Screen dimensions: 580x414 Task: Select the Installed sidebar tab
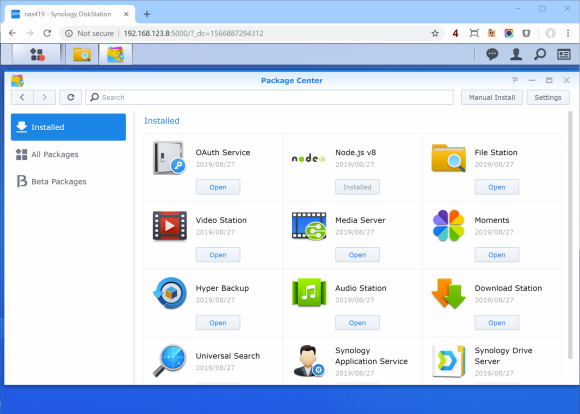click(68, 127)
